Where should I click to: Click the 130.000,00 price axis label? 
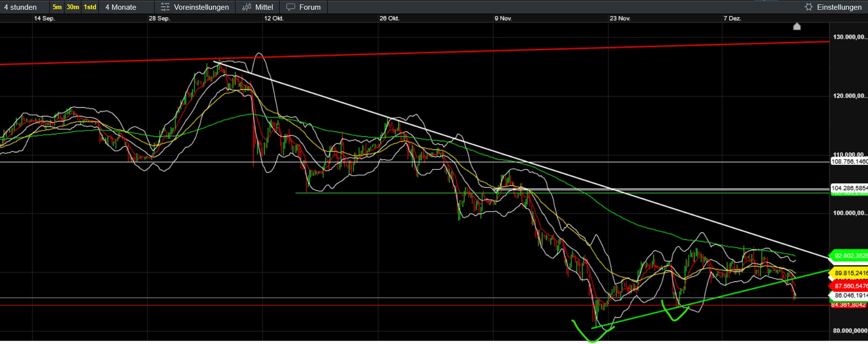tap(850, 37)
